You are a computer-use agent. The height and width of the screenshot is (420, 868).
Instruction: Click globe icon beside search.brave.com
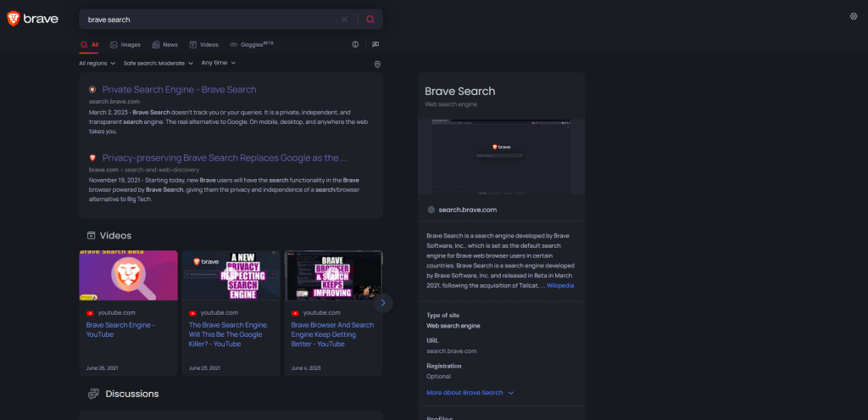pyautogui.click(x=431, y=210)
